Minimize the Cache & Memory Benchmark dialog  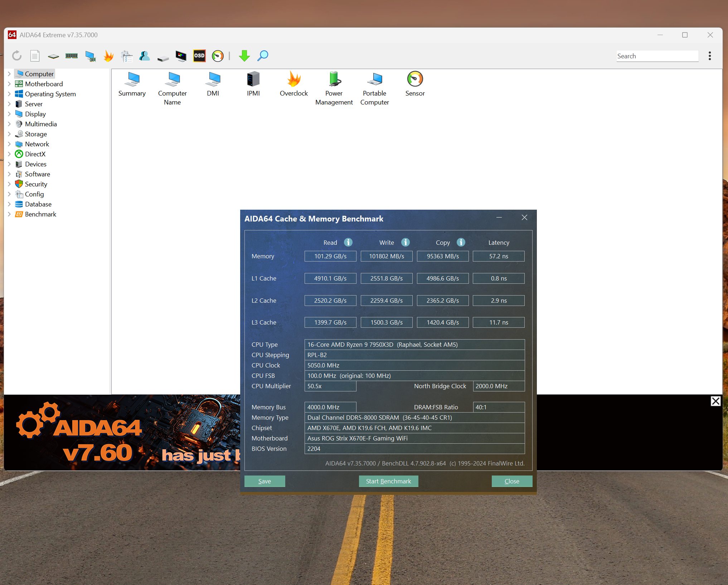pos(499,218)
